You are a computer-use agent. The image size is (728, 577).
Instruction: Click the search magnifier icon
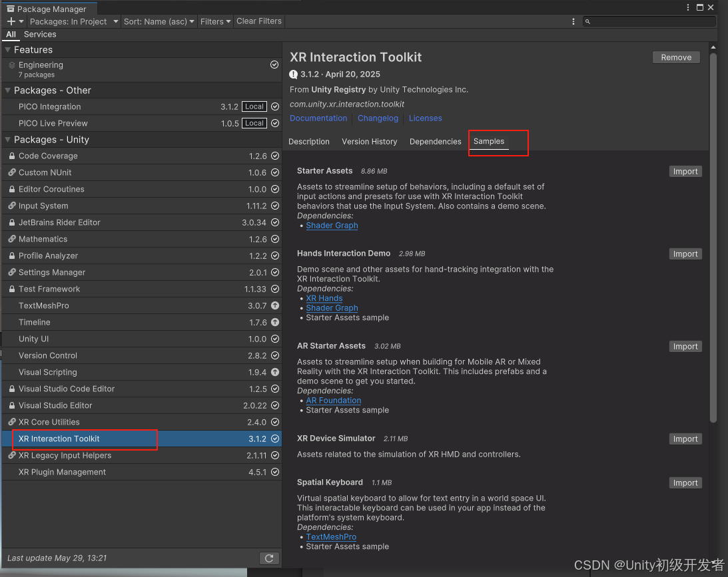pyautogui.click(x=587, y=21)
